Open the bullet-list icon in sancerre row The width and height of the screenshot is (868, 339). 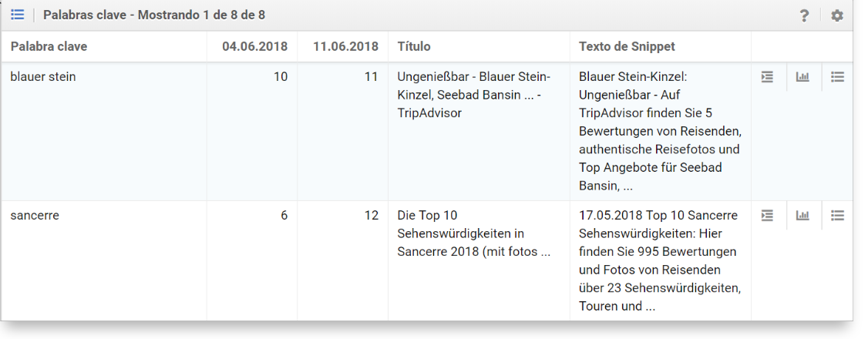coord(837,216)
